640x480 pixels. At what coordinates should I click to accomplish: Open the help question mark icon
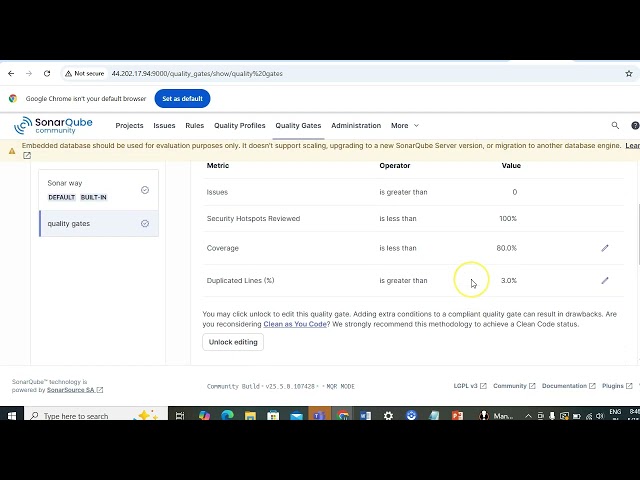635,125
